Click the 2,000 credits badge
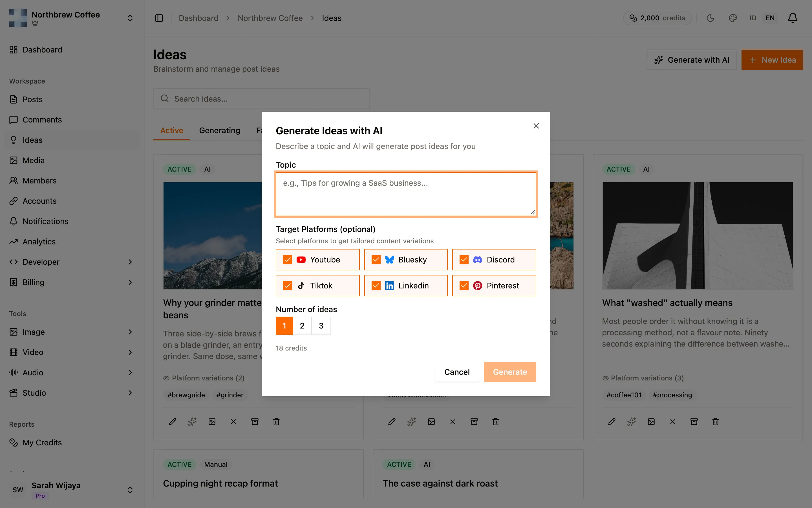The image size is (812, 508). (657, 18)
